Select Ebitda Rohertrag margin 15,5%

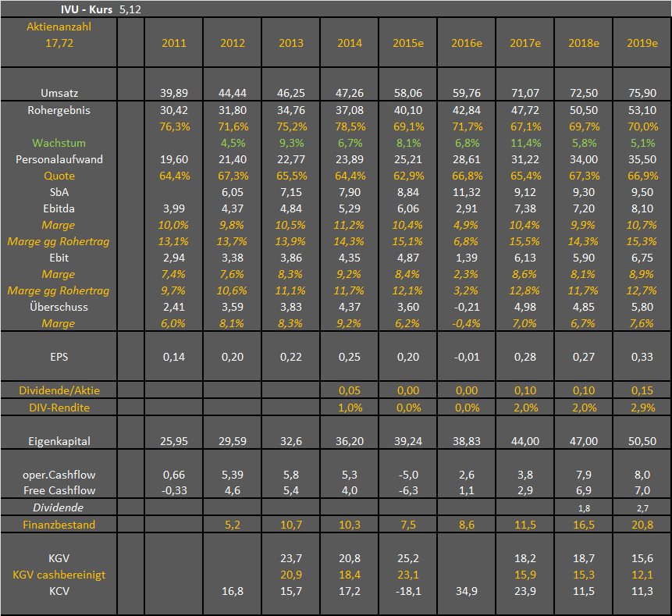(524, 242)
